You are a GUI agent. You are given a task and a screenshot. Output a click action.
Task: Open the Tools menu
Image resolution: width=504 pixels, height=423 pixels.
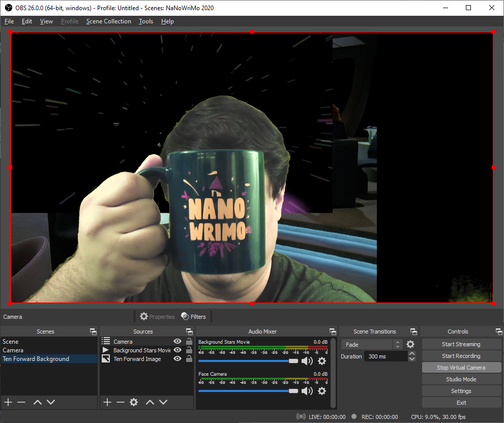[145, 21]
